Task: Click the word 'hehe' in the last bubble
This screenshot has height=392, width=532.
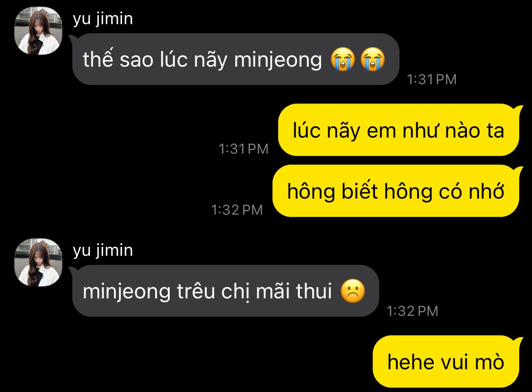Action: click(x=411, y=362)
